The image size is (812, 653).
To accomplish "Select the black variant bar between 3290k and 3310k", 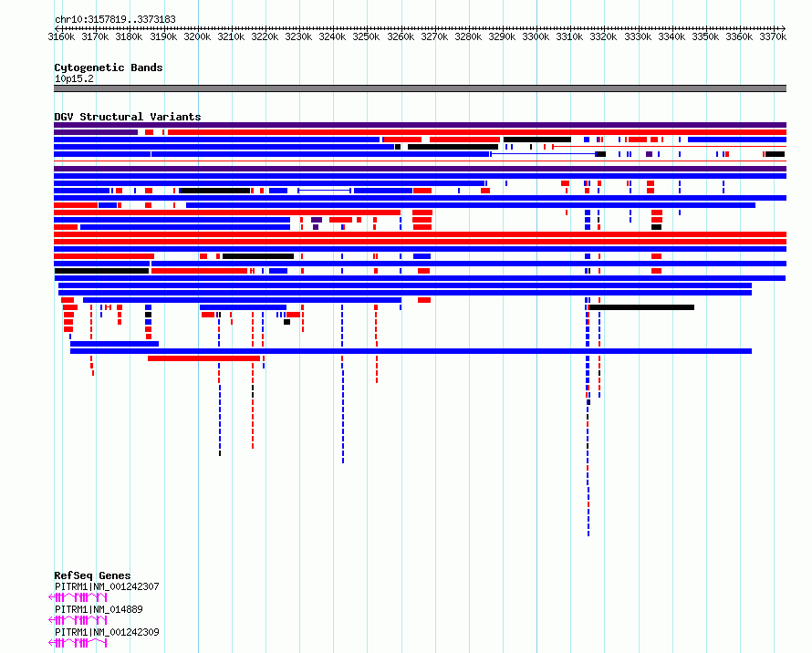I will click(x=537, y=140).
